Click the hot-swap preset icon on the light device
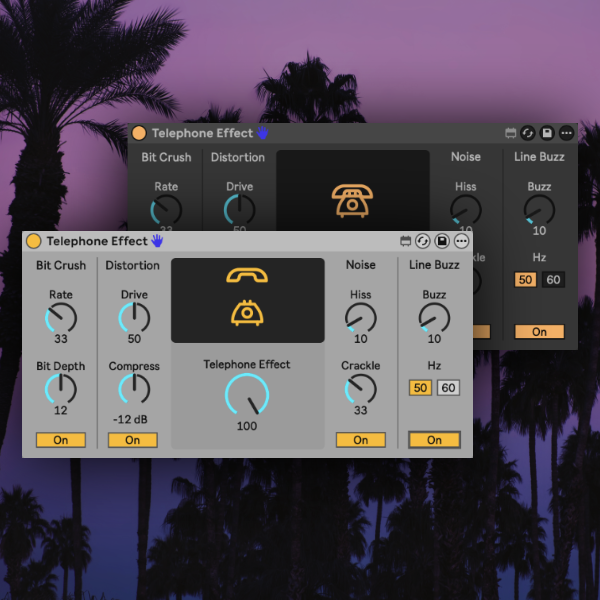600x600 pixels. (x=423, y=241)
